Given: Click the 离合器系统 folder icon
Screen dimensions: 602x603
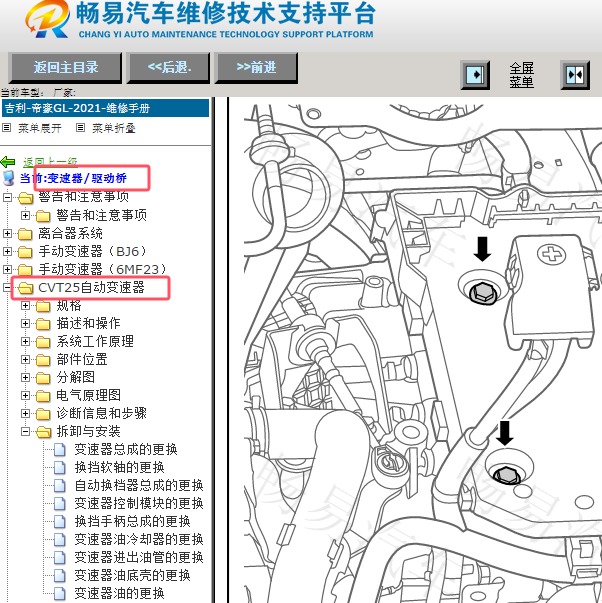Looking at the screenshot, I should [x=25, y=234].
